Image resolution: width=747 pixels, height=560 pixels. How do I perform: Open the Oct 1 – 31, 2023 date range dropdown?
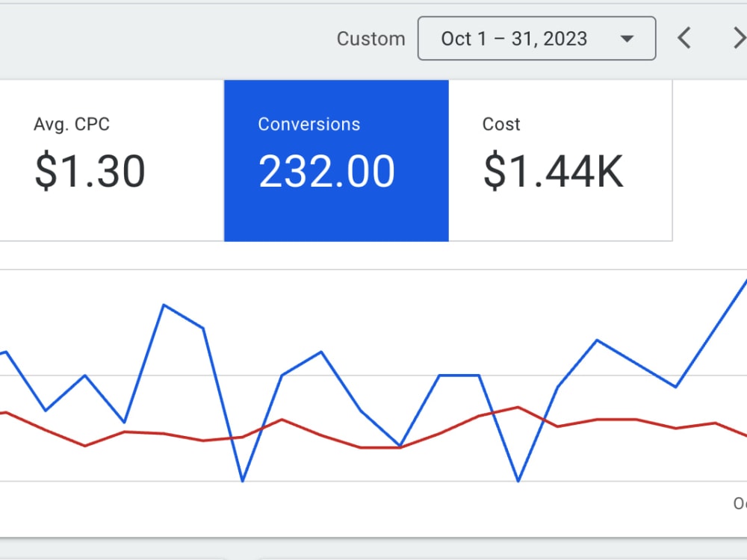click(x=536, y=39)
